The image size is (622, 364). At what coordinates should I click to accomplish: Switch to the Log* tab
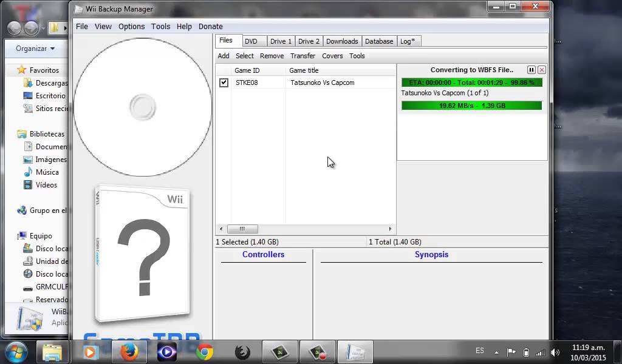tap(408, 41)
